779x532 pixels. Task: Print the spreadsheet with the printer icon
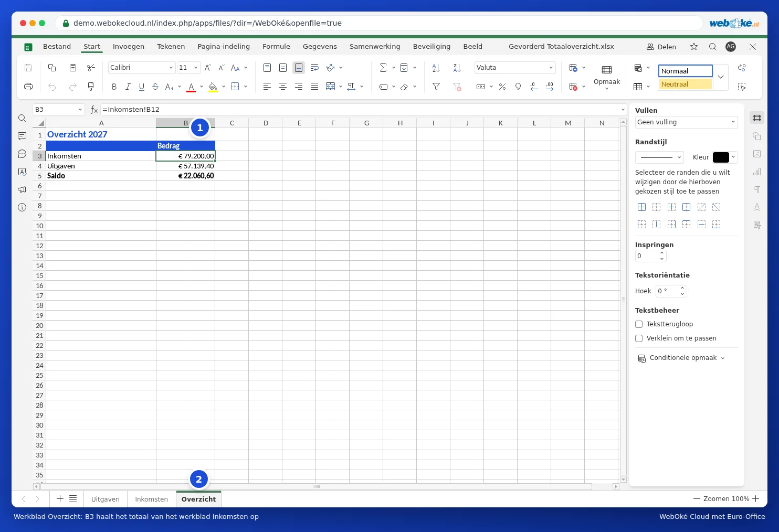[28, 87]
